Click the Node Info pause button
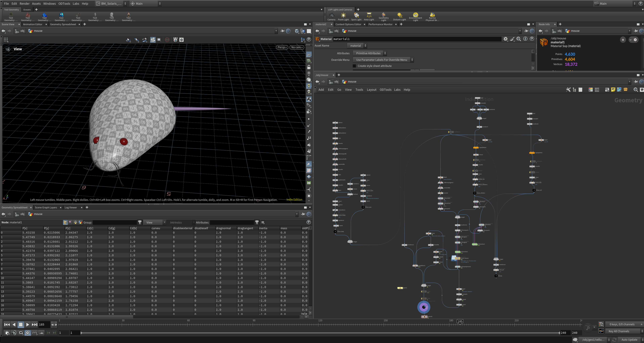The height and width of the screenshot is (343, 644). coord(623,40)
